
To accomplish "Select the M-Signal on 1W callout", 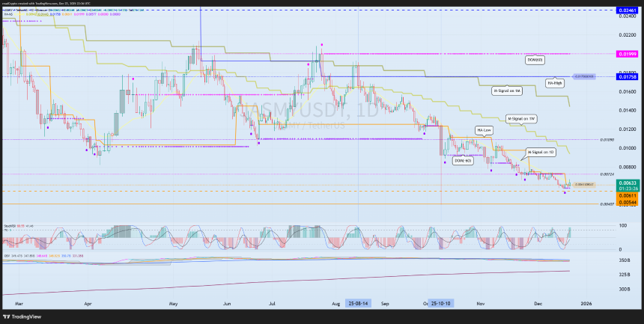I will (522, 119).
